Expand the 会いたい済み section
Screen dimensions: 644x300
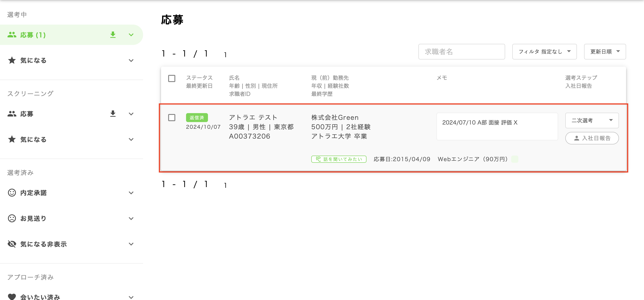point(131,297)
